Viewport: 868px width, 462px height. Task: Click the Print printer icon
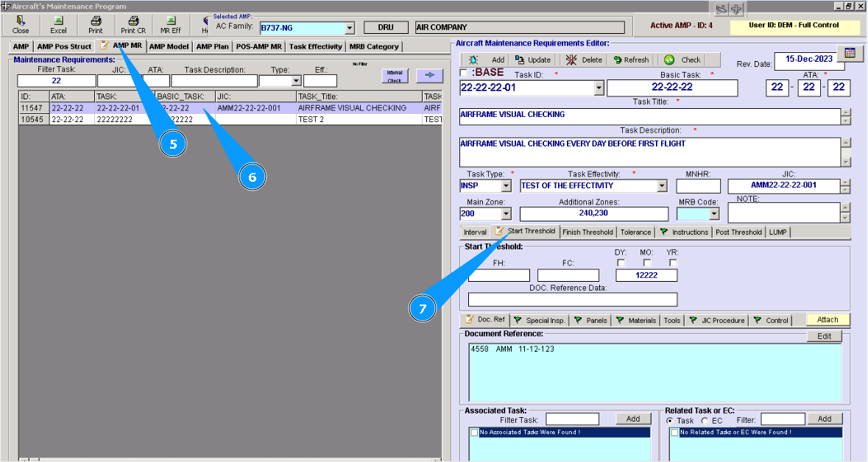96,21
